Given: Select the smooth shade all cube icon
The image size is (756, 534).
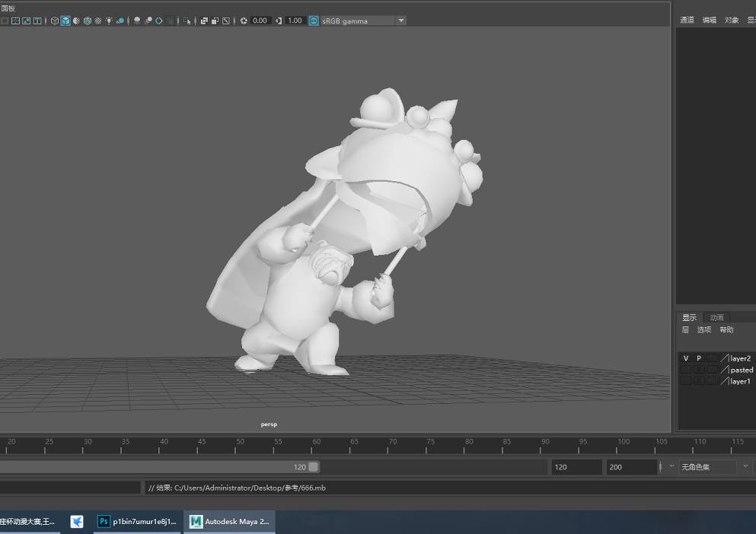Looking at the screenshot, I should [x=65, y=21].
